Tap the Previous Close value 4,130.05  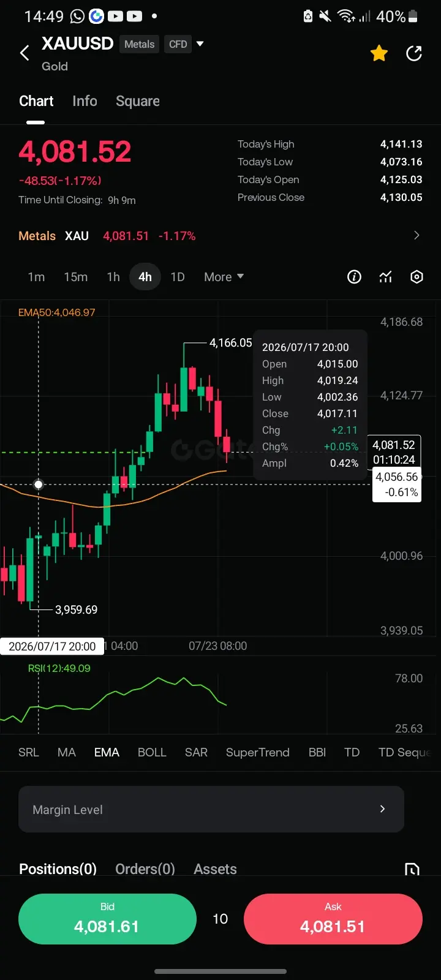pos(401,197)
